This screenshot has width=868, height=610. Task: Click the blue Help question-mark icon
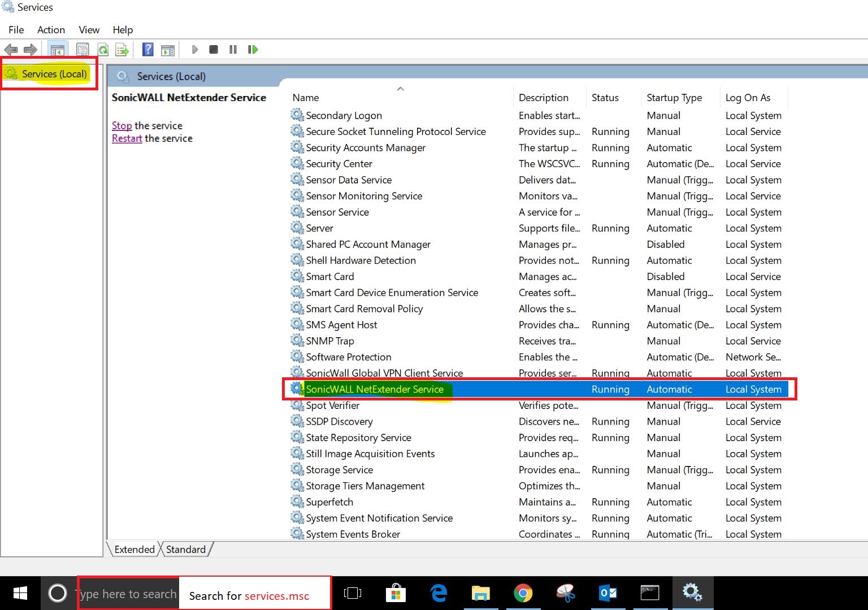147,50
